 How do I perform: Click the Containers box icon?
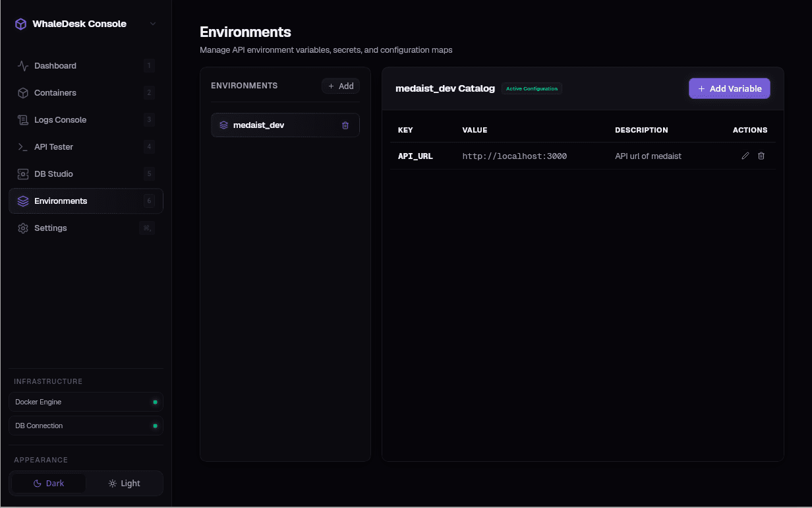coord(23,93)
